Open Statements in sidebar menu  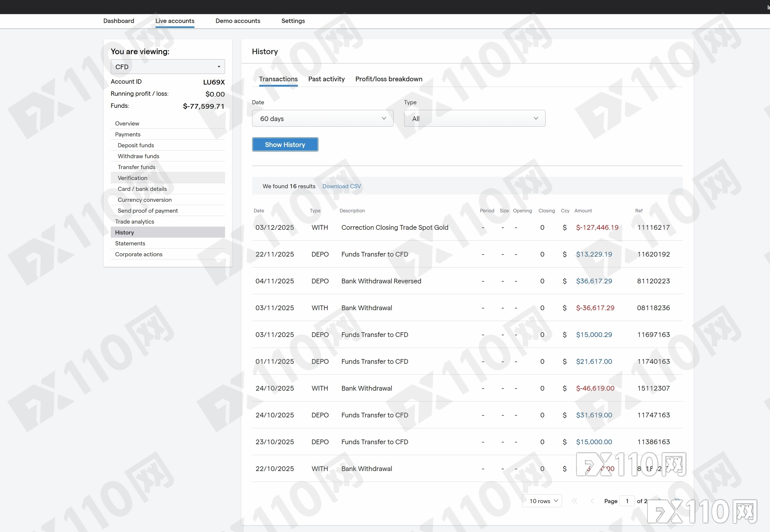coord(130,243)
